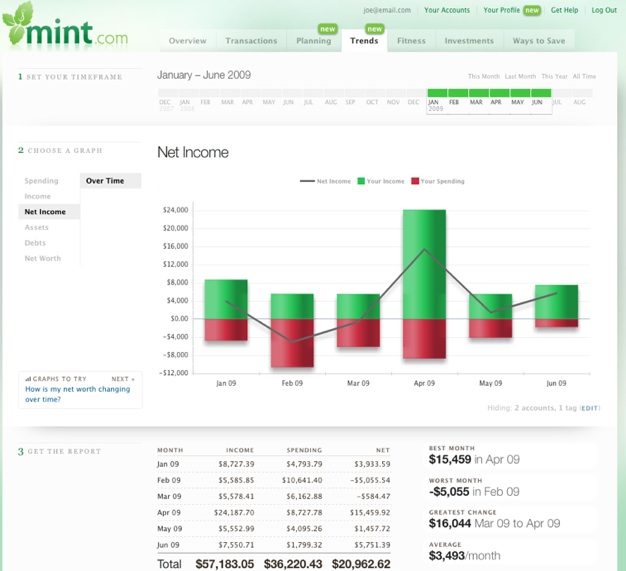Select the Spending graph category
The image size is (626, 571).
tap(41, 181)
